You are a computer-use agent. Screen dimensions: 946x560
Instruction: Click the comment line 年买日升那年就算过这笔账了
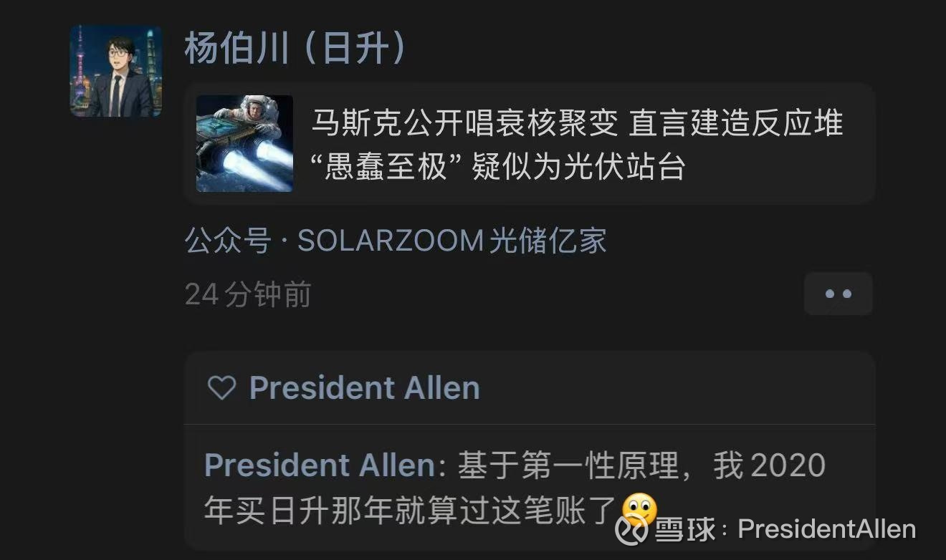(411, 511)
